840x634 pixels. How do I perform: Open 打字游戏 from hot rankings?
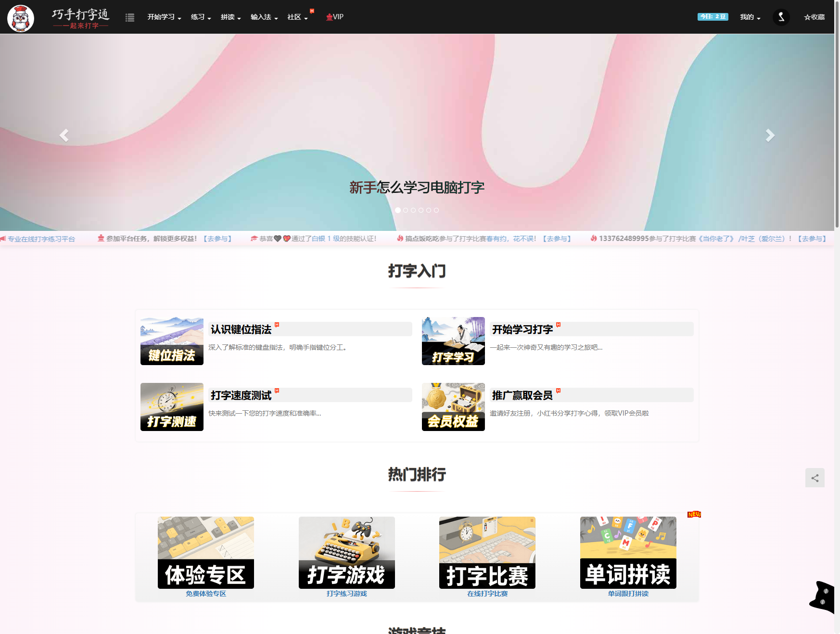point(346,552)
